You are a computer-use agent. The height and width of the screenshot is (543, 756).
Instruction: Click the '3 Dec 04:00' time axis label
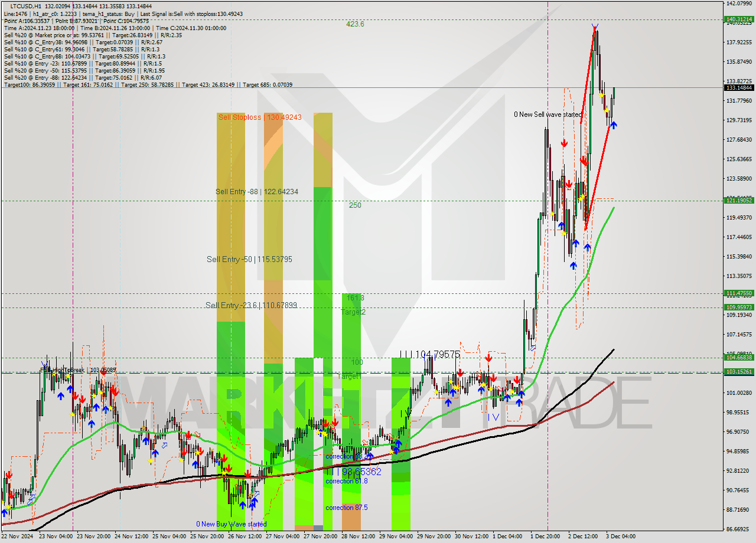620,537
